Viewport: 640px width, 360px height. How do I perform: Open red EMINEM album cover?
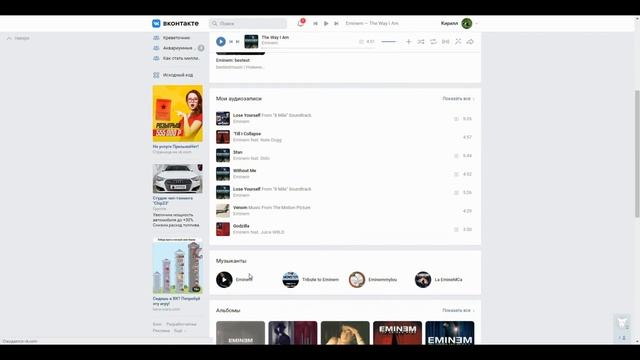coord(398,333)
